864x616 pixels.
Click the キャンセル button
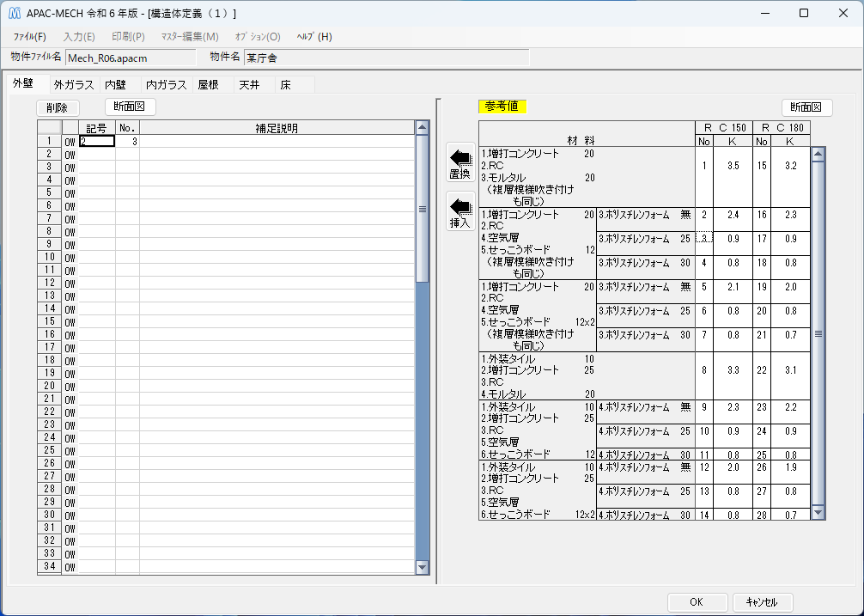tap(762, 602)
